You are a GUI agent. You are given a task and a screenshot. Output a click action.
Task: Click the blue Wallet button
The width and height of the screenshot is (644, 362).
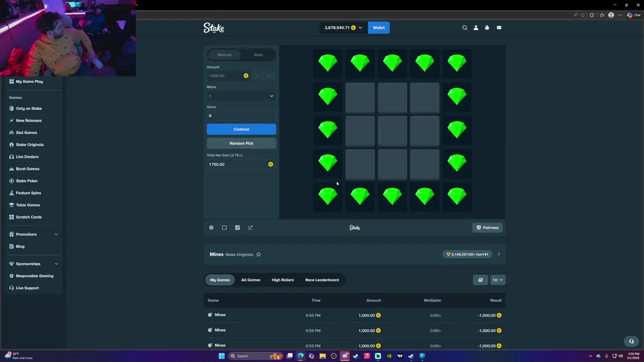(379, 28)
